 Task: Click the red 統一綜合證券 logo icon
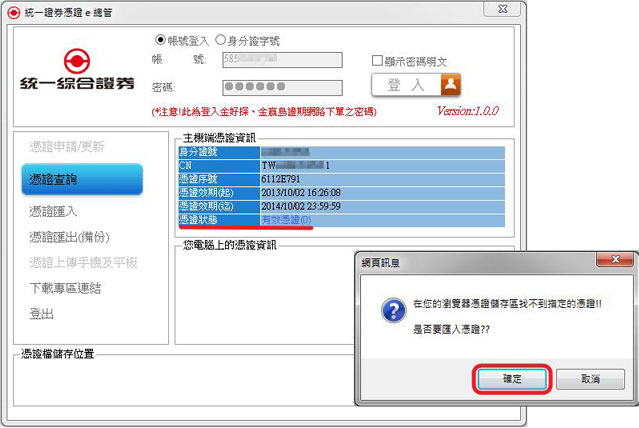77,61
